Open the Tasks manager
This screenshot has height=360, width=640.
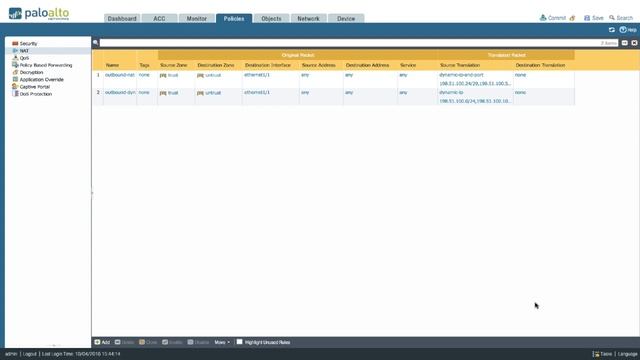(603, 354)
